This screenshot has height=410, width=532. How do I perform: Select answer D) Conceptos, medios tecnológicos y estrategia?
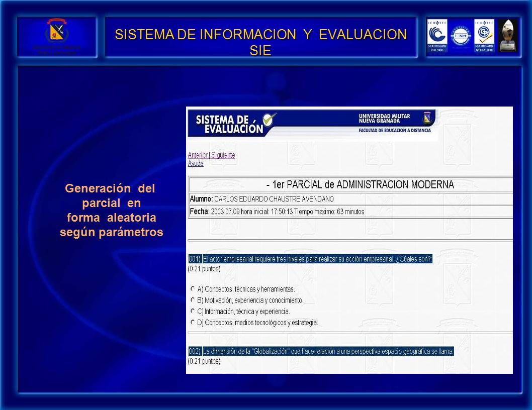click(x=193, y=322)
